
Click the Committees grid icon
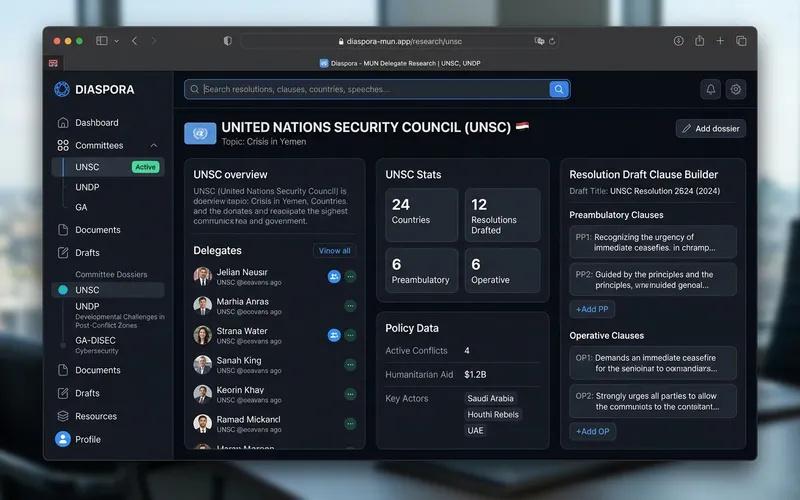[x=63, y=145]
